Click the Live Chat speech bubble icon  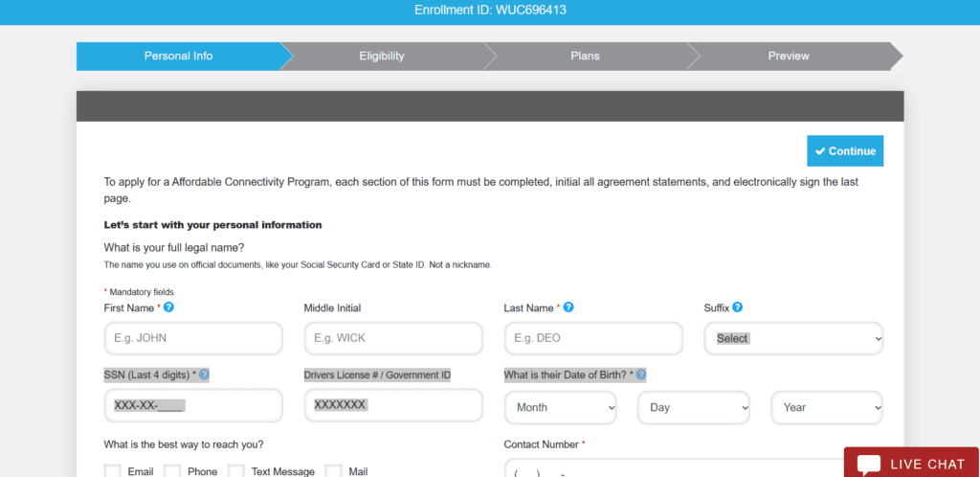pos(869,465)
